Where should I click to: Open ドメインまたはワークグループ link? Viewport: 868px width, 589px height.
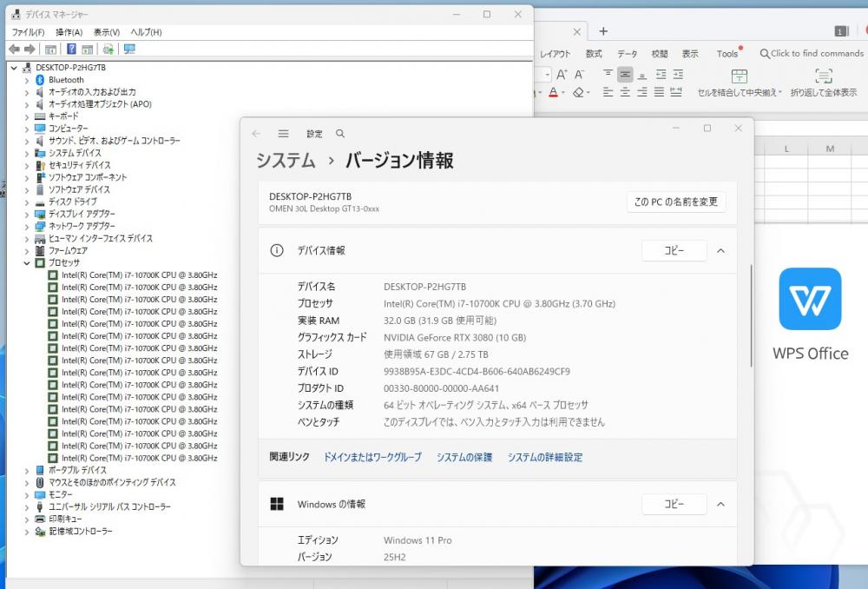pos(372,457)
